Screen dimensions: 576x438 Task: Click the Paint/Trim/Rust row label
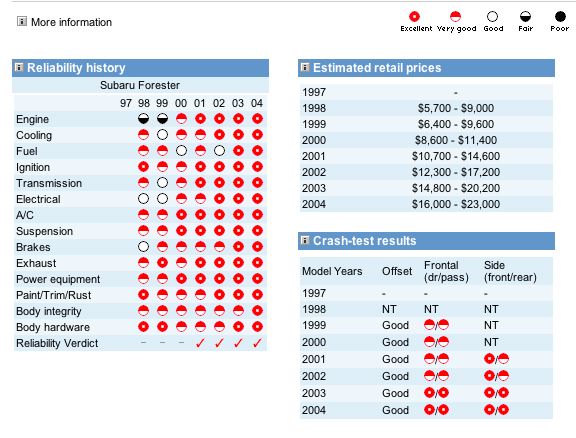pos(54,295)
